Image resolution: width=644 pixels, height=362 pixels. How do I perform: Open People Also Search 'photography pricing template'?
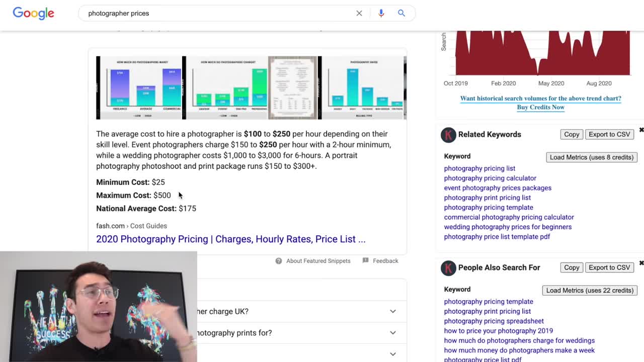(x=489, y=302)
